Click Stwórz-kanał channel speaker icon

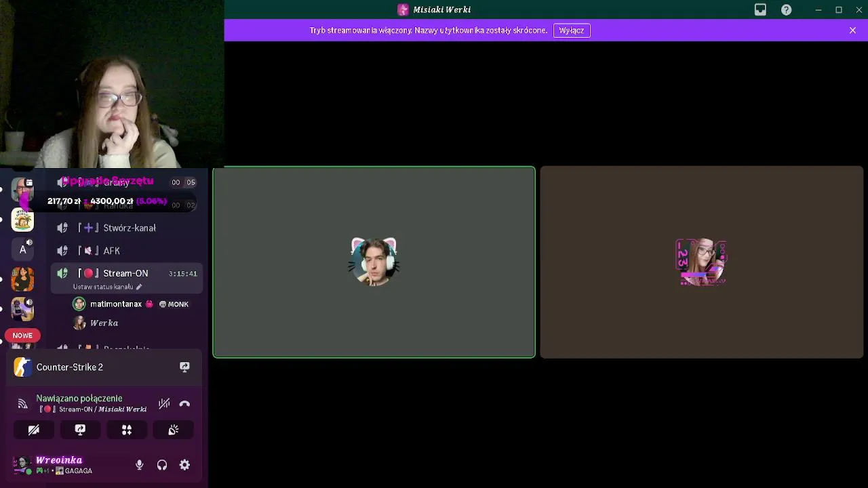pos(62,228)
